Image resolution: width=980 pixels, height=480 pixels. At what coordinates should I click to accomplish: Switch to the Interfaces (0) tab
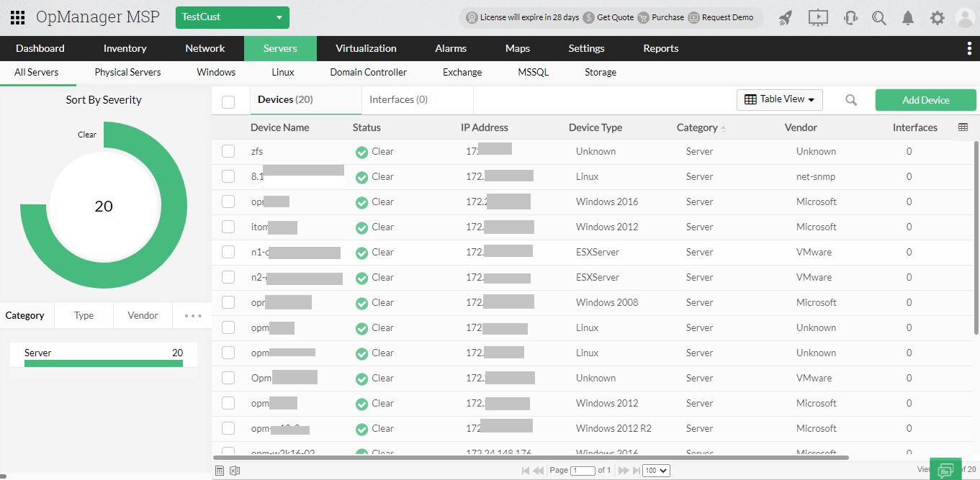(398, 99)
